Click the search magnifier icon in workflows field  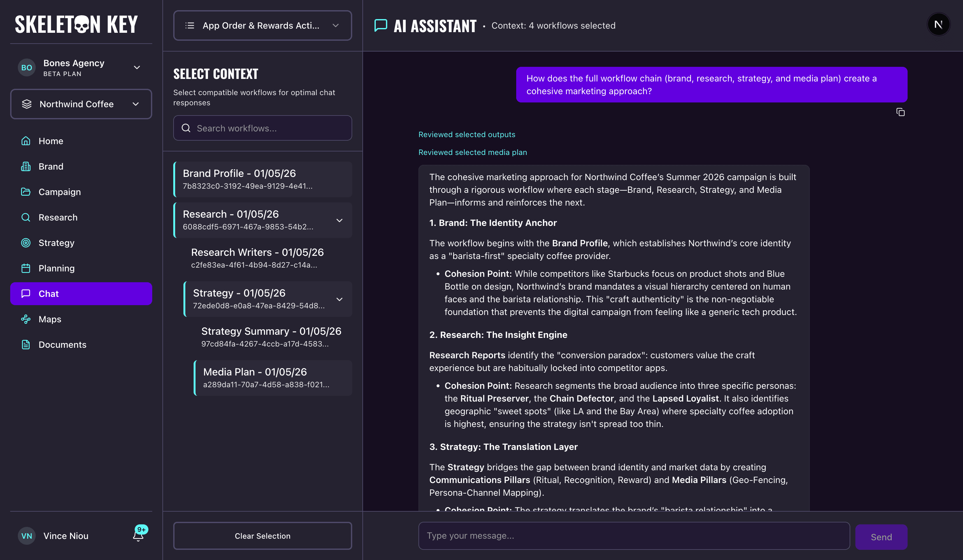[186, 128]
